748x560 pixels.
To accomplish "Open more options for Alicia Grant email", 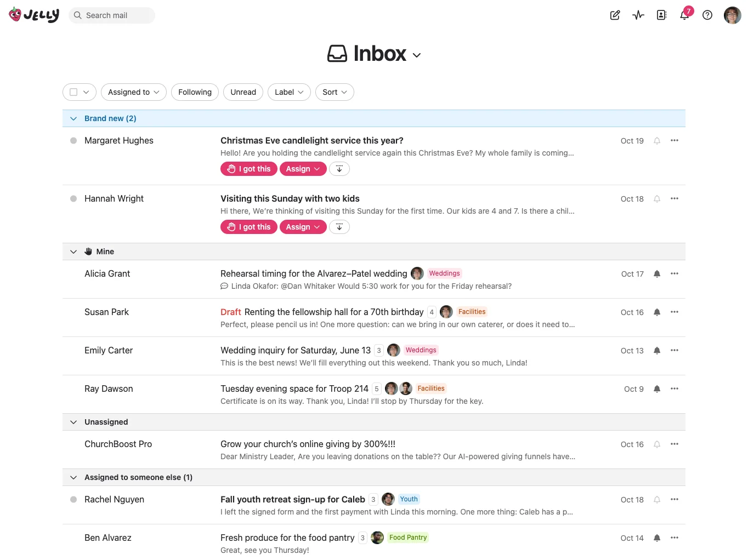I will pyautogui.click(x=675, y=274).
